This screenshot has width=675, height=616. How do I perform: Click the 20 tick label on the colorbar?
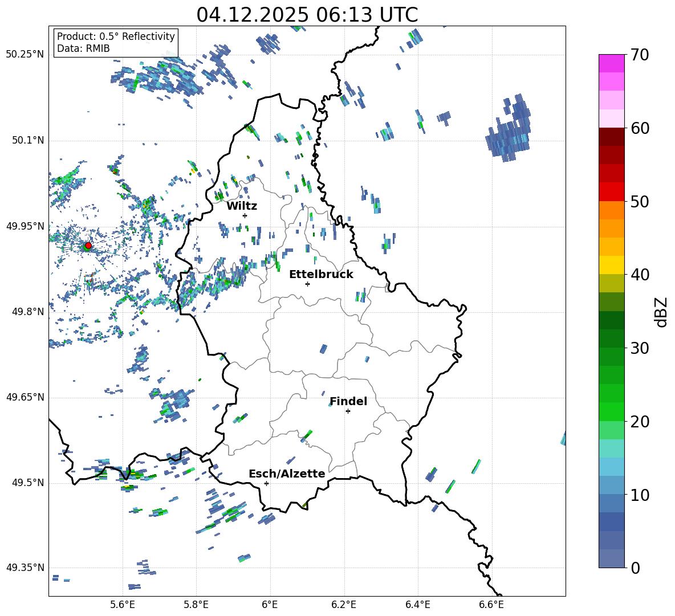[x=640, y=422]
